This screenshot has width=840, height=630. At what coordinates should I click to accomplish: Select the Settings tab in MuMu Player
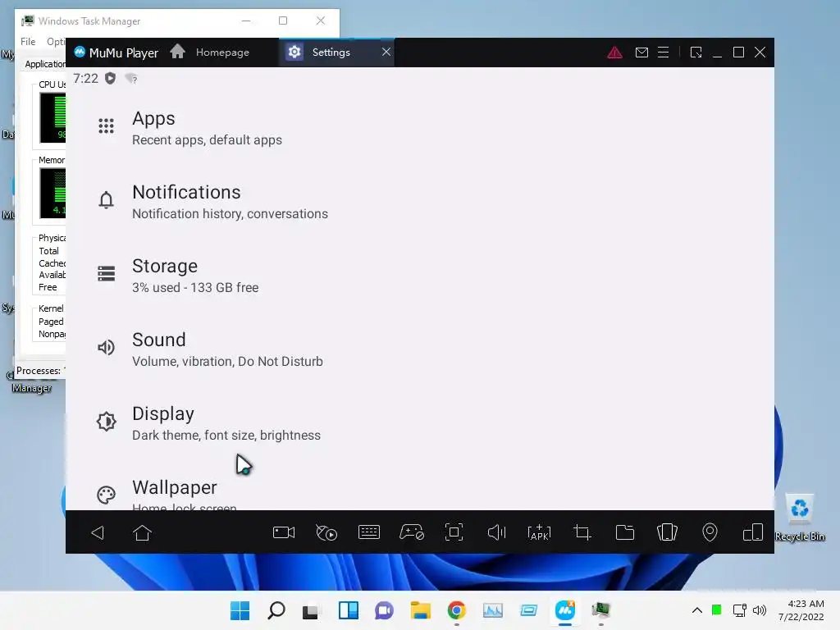[331, 52]
